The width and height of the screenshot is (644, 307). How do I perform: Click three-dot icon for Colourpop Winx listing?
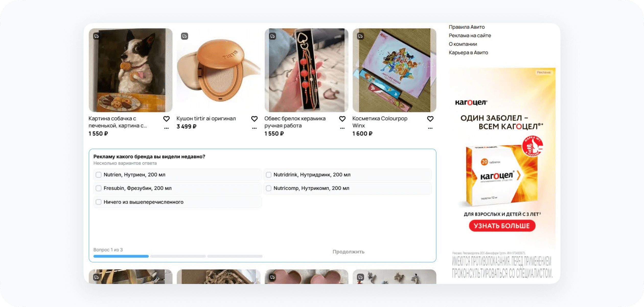(x=430, y=128)
